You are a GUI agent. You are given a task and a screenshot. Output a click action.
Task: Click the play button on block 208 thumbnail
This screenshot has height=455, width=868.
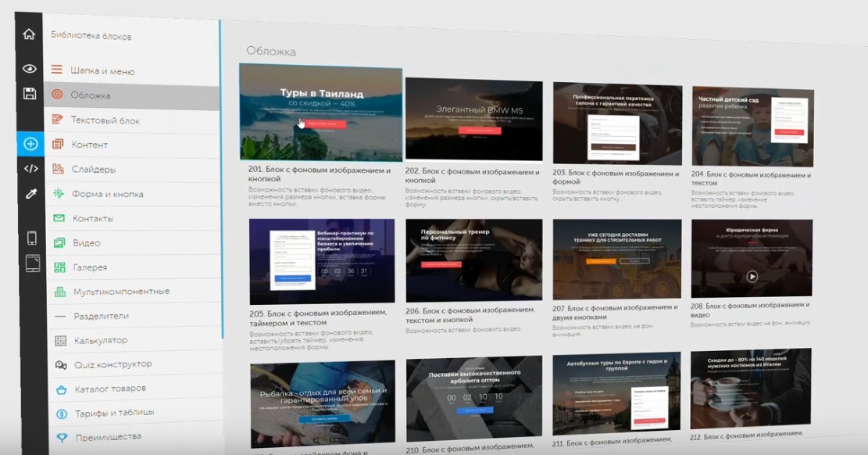752,276
